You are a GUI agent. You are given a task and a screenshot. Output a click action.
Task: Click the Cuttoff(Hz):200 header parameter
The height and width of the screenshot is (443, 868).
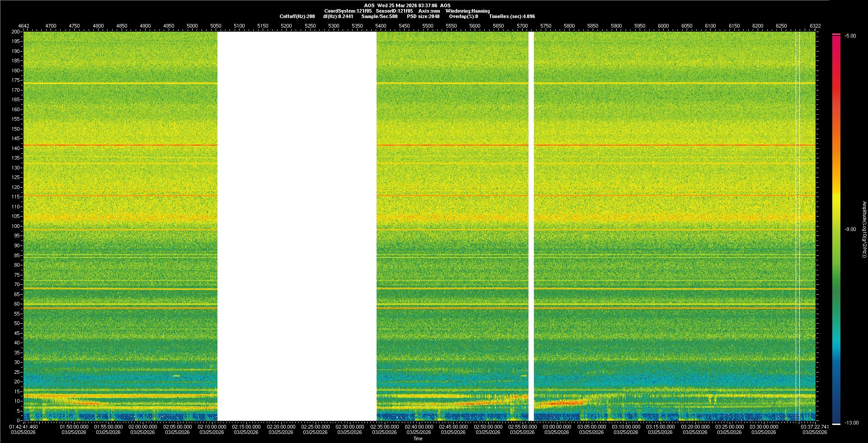click(297, 16)
